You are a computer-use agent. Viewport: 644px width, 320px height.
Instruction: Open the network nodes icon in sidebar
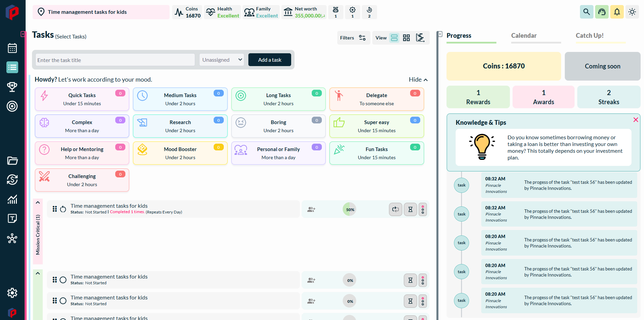12,238
